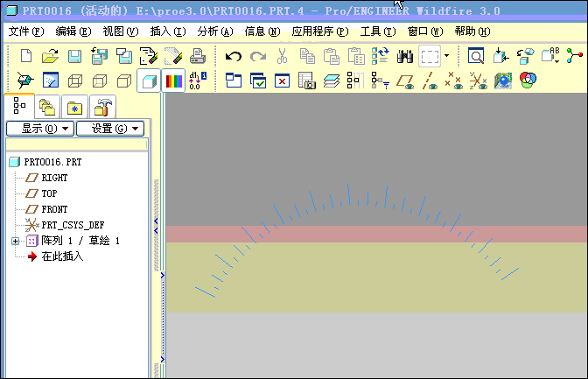Open the 工具(T) menu
The image size is (588, 379).
tap(378, 32)
